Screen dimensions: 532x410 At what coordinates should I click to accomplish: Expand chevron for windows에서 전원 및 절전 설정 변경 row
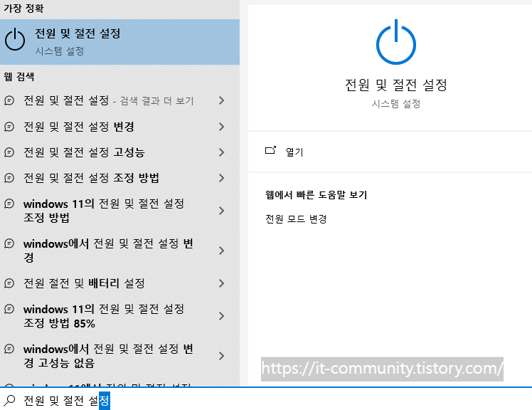coord(222,251)
